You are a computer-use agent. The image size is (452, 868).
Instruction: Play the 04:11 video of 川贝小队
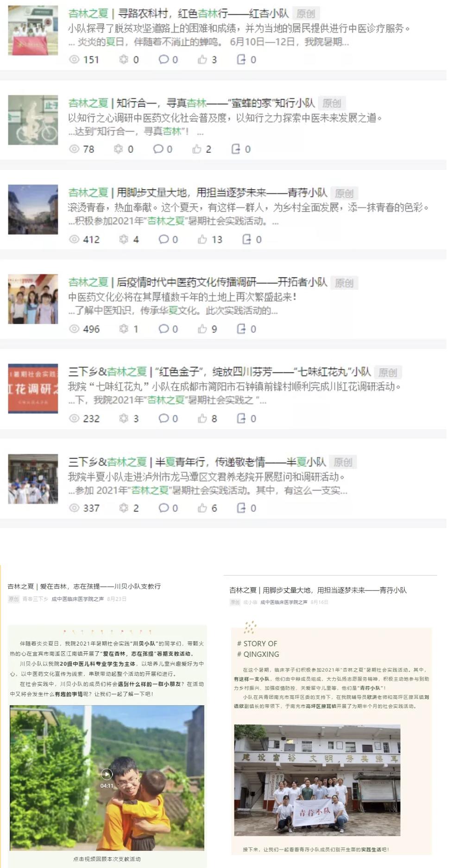pyautogui.click(x=107, y=774)
